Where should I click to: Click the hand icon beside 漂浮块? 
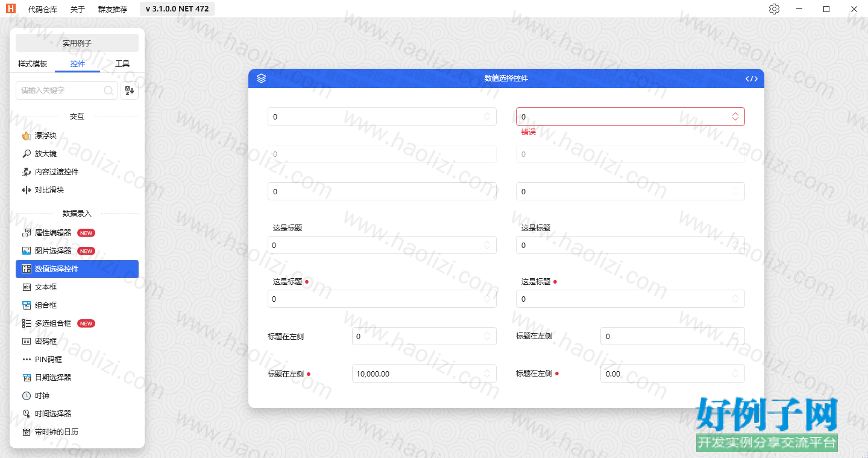tap(27, 136)
